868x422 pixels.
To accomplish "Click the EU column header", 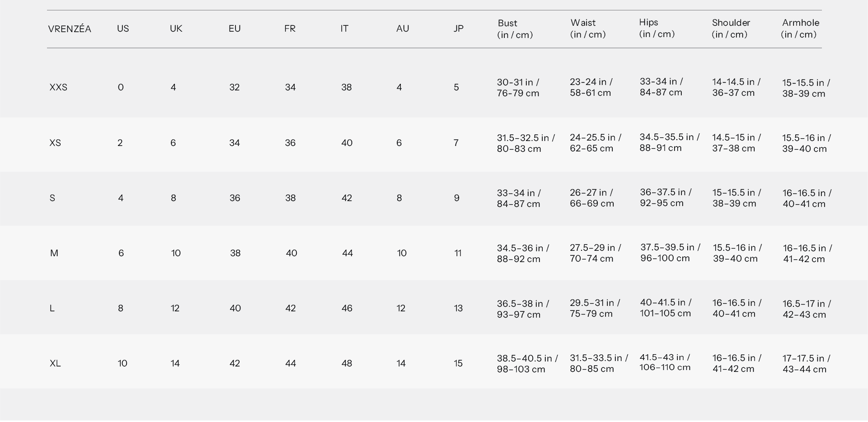I will point(235,28).
